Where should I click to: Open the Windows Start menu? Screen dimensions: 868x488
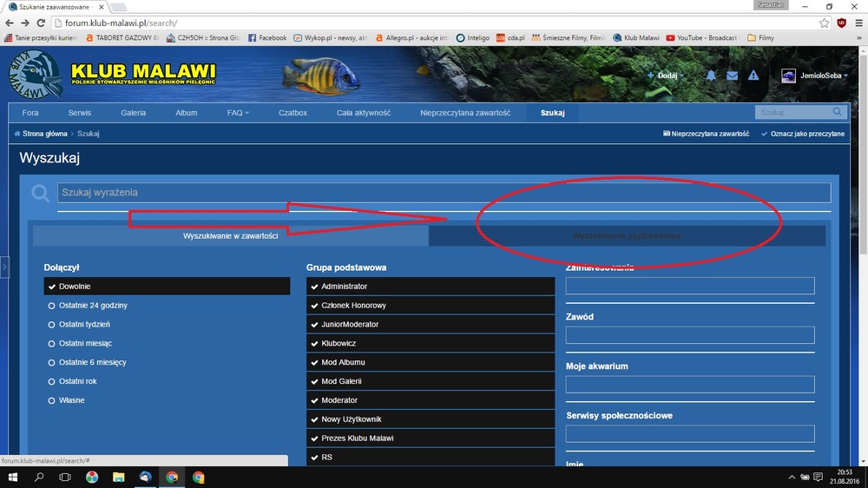(x=12, y=477)
